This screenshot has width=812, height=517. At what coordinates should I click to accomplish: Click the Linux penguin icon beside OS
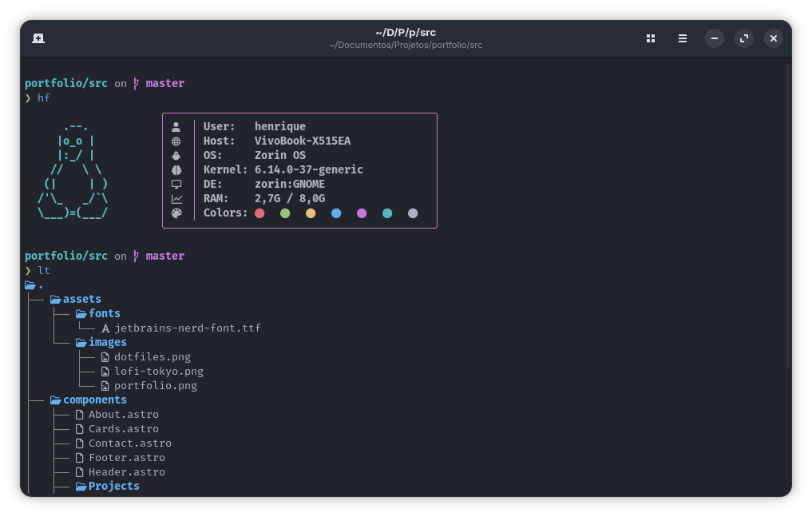[176, 156]
